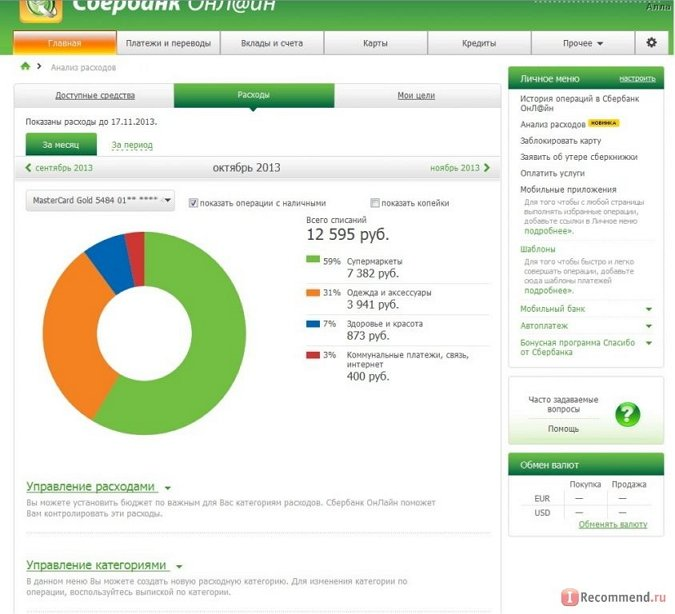Click Здоровье и красота category label
The image size is (675, 614).
385,324
